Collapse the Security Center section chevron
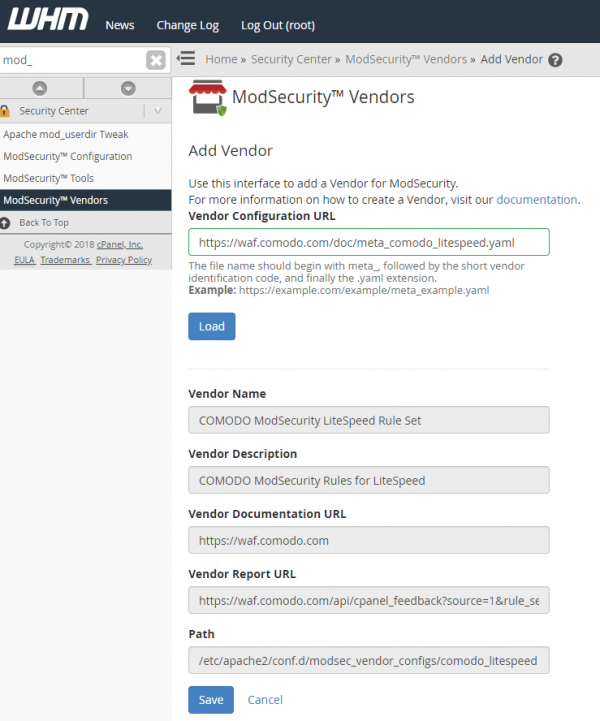The height and width of the screenshot is (721, 600). [x=157, y=111]
